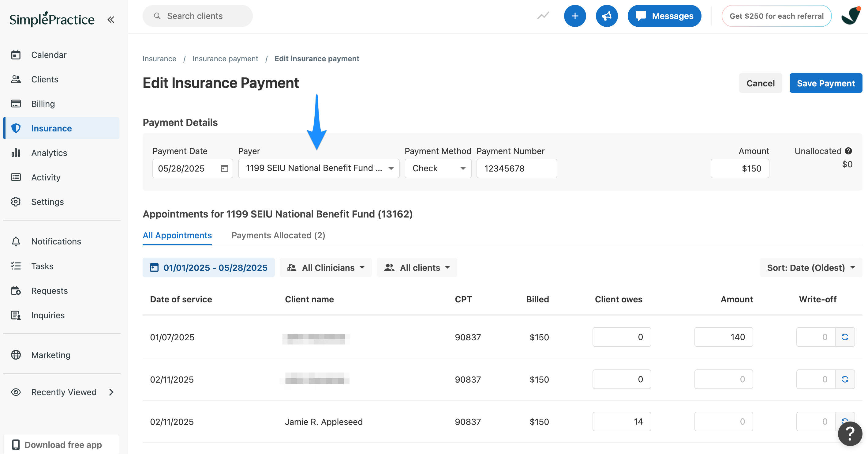Click the blue plus create button
Viewport: 868px width, 454px height.
coord(575,16)
